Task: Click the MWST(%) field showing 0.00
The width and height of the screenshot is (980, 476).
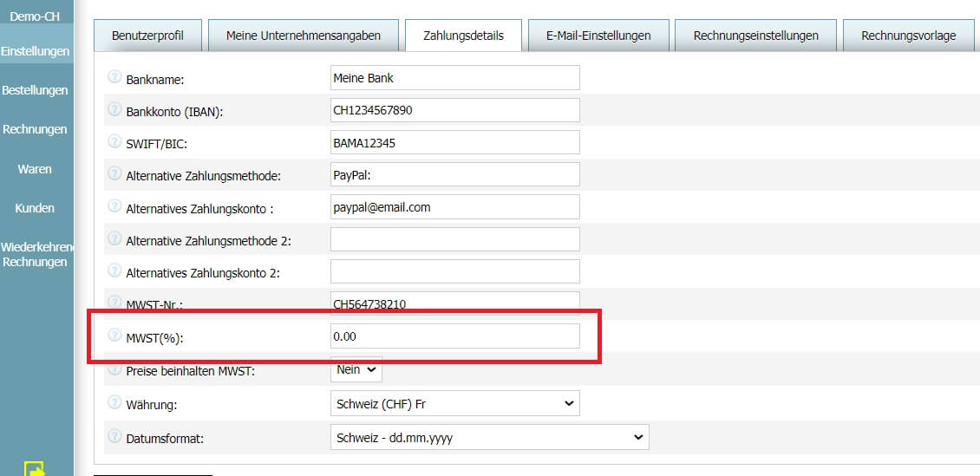Action: point(455,336)
